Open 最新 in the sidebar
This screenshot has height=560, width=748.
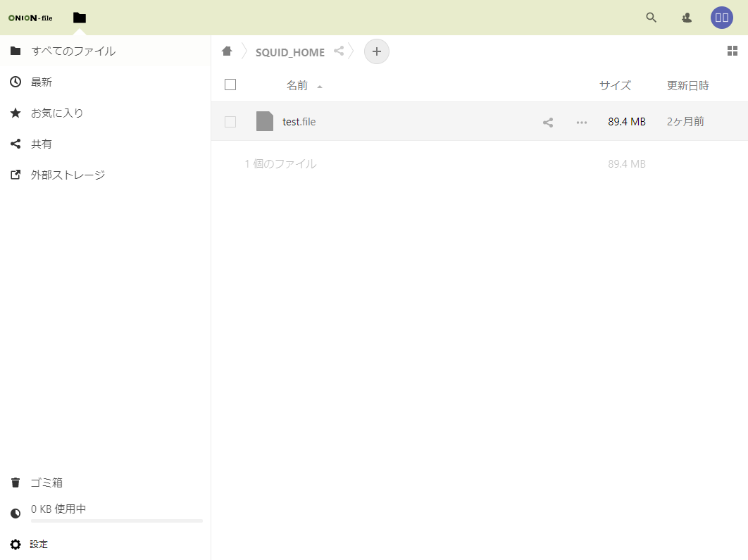[42, 82]
